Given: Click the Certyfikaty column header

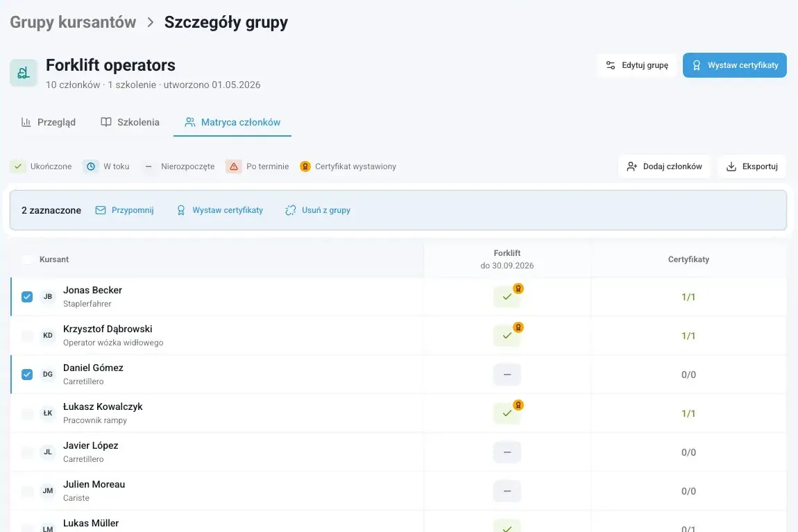Looking at the screenshot, I should (x=688, y=259).
